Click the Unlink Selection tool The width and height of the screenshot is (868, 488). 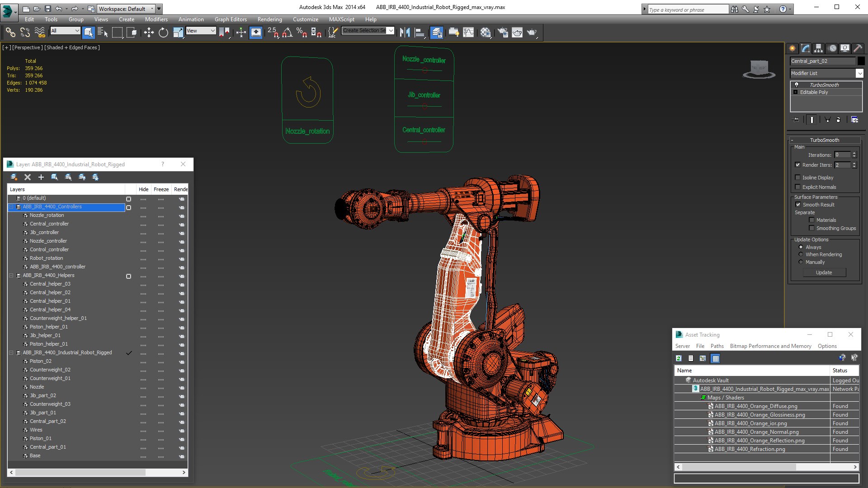pos(25,32)
